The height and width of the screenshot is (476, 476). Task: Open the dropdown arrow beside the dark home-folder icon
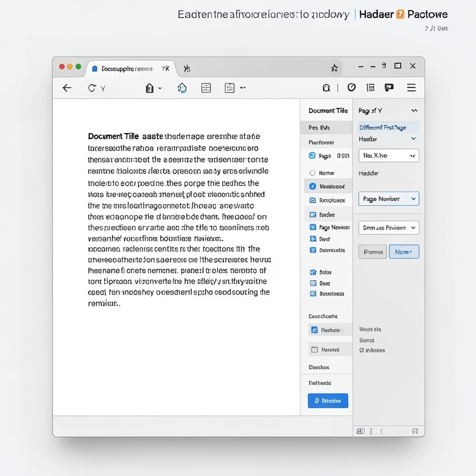pyautogui.click(x=160, y=88)
